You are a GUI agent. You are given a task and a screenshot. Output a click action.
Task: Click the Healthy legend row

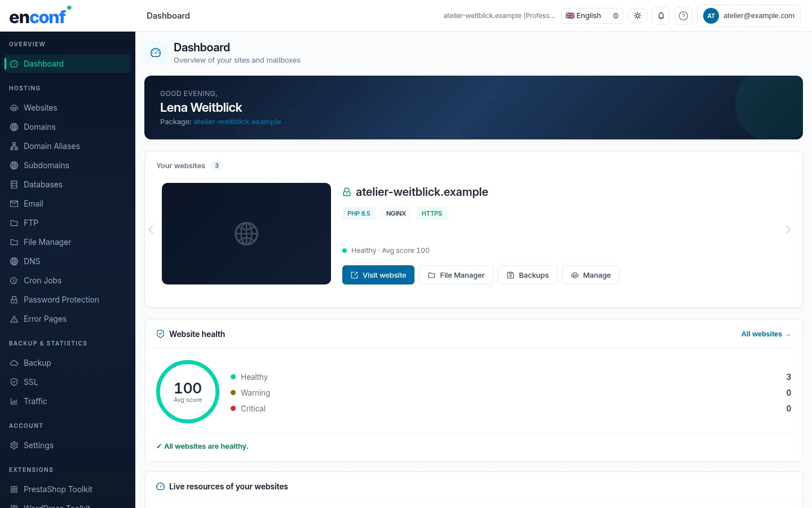click(x=511, y=377)
